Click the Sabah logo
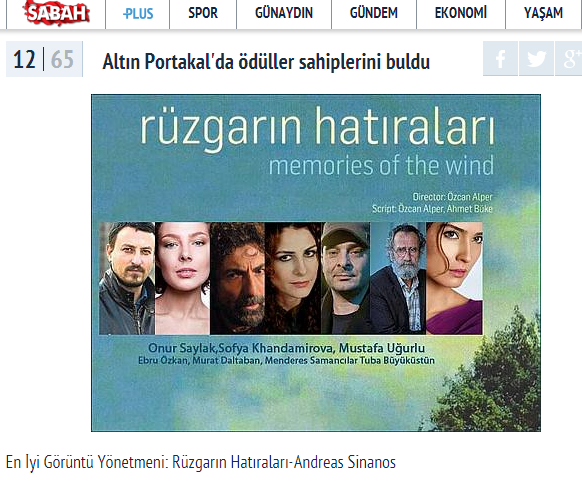Screen dimensions: 582x502 tap(56, 13)
